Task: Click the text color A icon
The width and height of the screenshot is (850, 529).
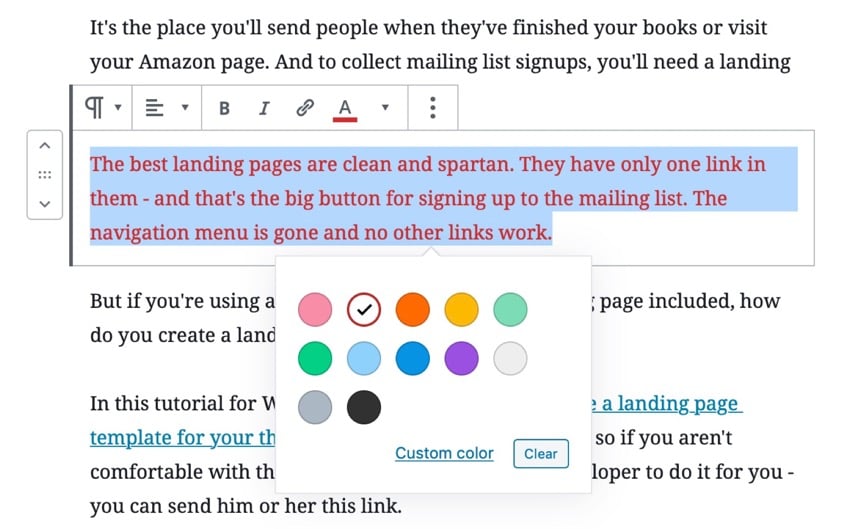Action: pyautogui.click(x=345, y=110)
